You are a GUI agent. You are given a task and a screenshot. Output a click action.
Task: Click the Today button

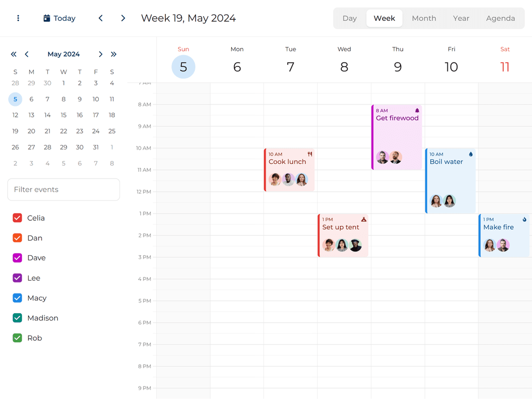[59, 18]
